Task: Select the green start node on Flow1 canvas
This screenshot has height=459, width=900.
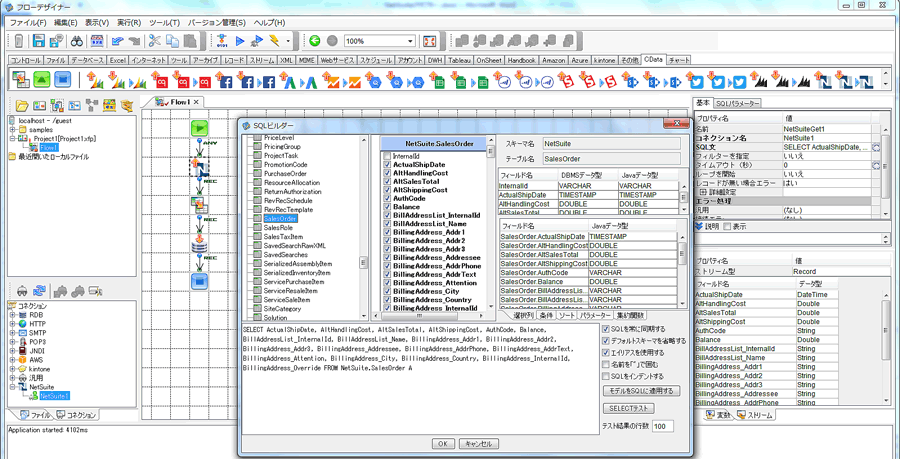Action: [x=199, y=127]
